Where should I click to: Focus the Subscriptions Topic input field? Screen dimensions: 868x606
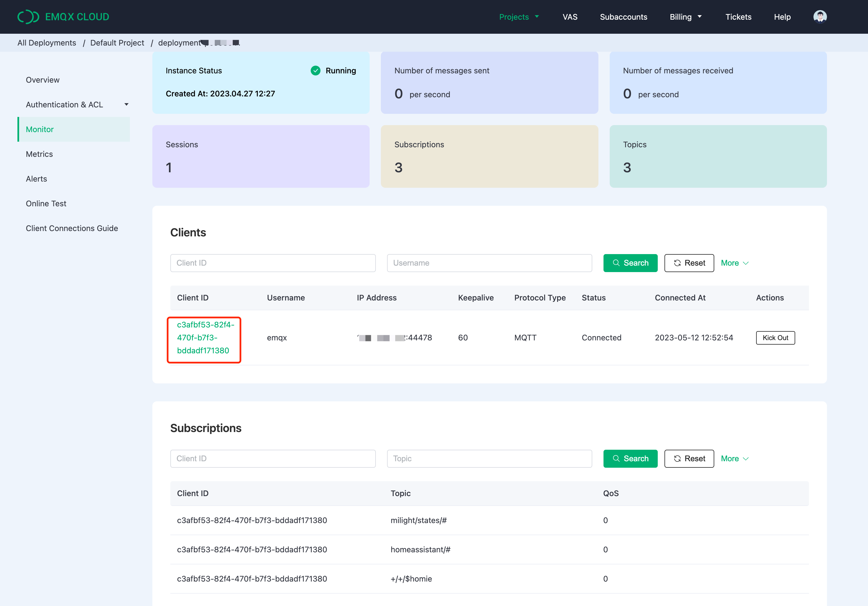coord(489,458)
